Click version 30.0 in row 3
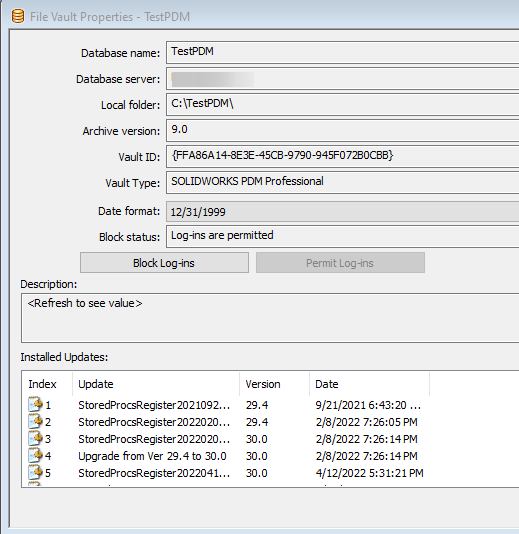Image resolution: width=519 pixels, height=534 pixels. point(257,439)
